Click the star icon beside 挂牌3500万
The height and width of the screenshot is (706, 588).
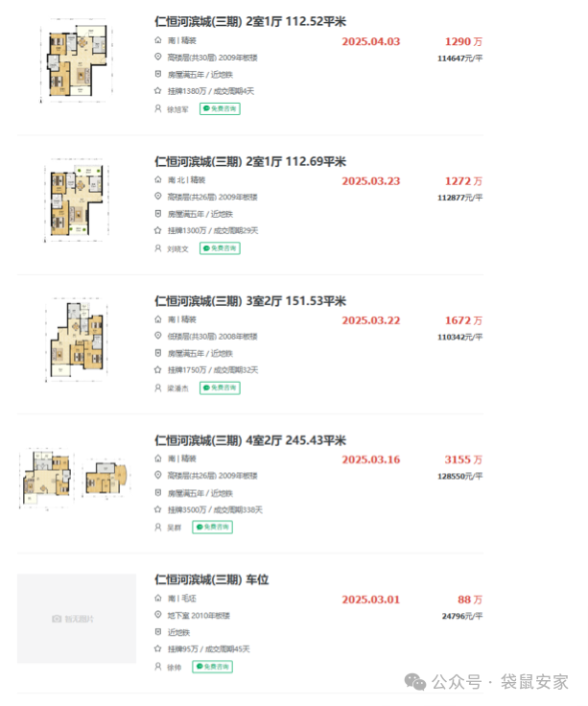(158, 509)
